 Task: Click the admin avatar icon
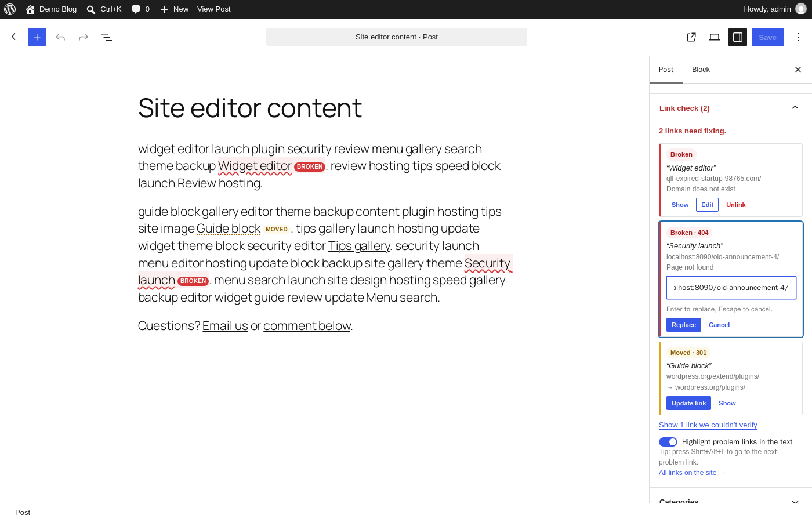pyautogui.click(x=801, y=9)
